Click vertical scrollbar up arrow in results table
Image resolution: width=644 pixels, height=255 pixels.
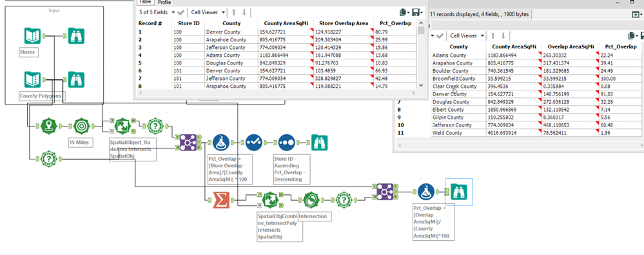pyautogui.click(x=420, y=23)
